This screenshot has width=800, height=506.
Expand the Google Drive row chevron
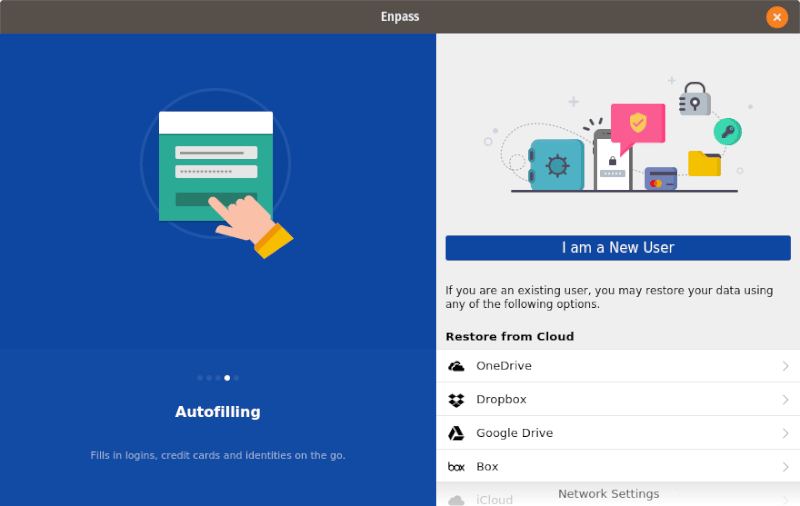pos(785,433)
